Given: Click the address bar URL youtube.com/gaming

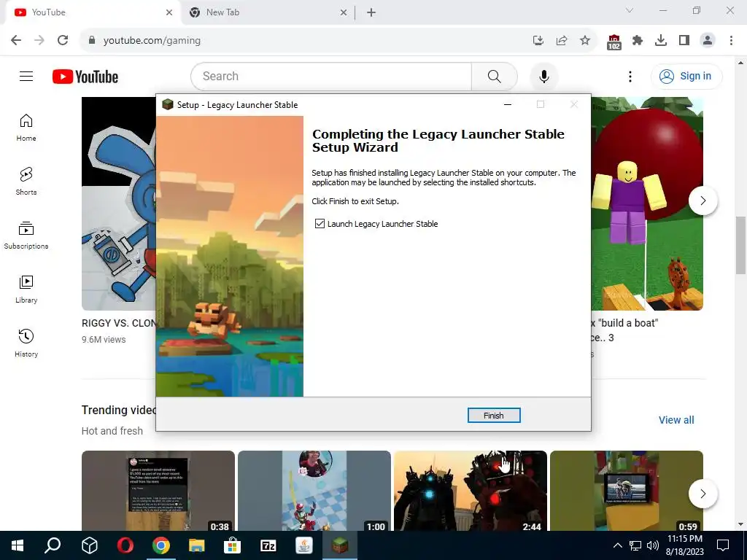Looking at the screenshot, I should (x=152, y=41).
